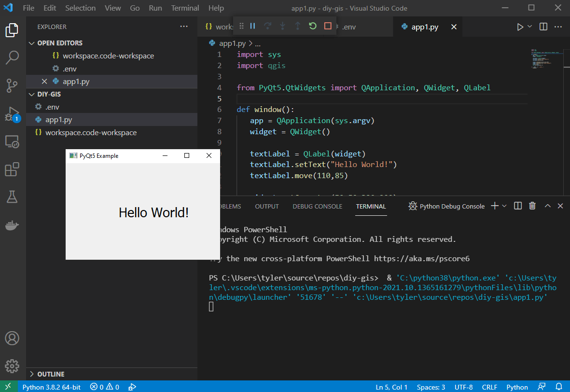Image resolution: width=570 pixels, height=392 pixels.
Task: Switch to the DEBUG CONSOLE tab
Action: pyautogui.click(x=317, y=206)
